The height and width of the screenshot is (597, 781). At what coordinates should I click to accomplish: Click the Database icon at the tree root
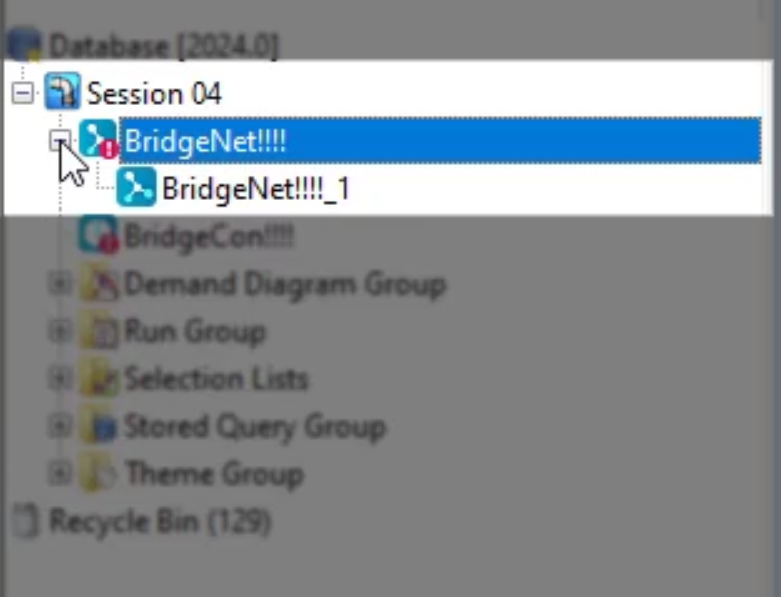(25, 45)
